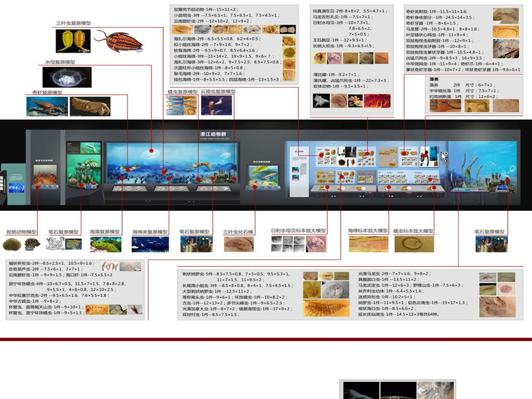The height and width of the screenshot is (399, 532).
Task: Open the 三叶虫复原模型 label
Action: pos(73,23)
